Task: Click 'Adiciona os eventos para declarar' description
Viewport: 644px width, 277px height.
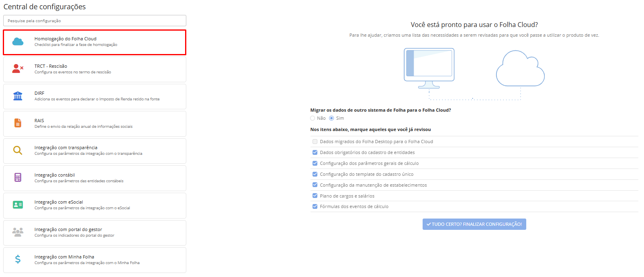Action: pos(97,99)
